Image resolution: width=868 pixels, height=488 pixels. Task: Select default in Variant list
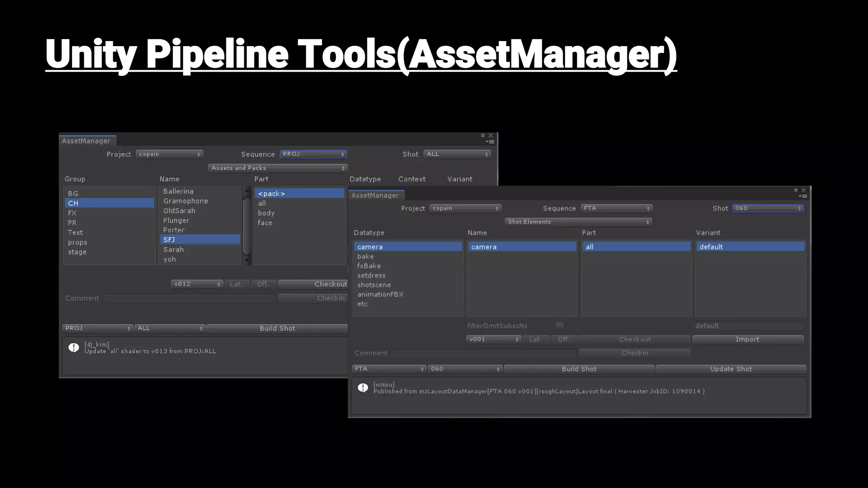[750, 247]
